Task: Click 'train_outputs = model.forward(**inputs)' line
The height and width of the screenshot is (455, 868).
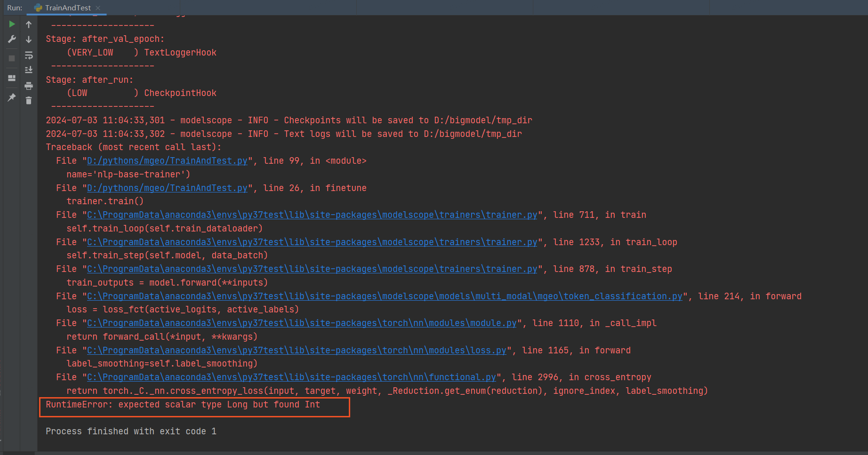Action: (x=167, y=282)
